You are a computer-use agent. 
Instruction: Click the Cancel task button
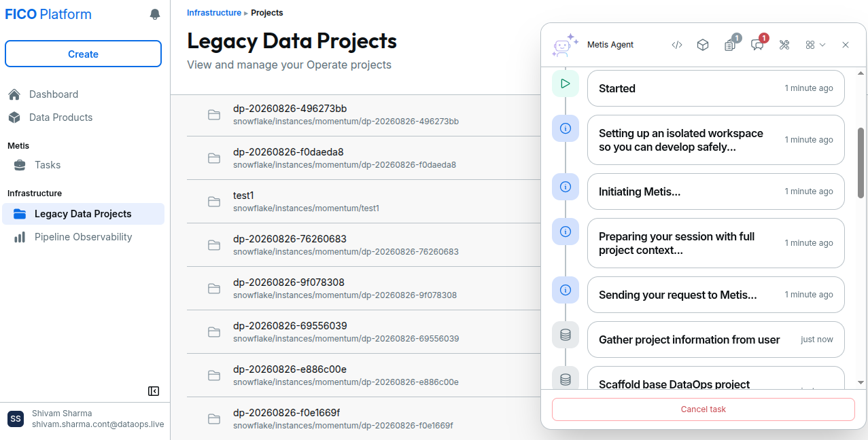point(703,409)
